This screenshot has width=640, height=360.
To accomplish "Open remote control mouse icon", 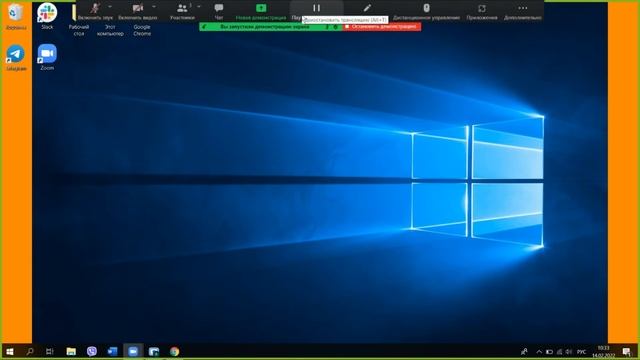I will 426,8.
